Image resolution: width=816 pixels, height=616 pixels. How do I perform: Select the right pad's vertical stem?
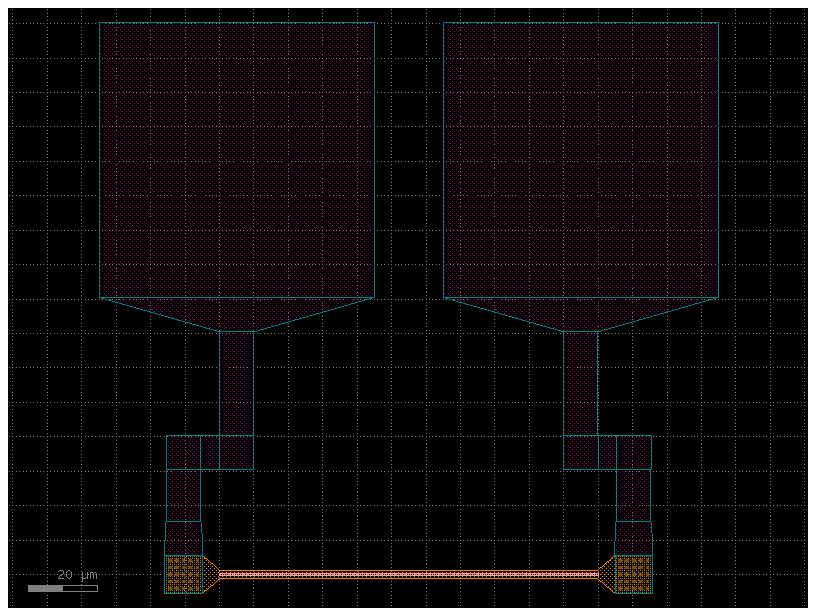coord(581,383)
